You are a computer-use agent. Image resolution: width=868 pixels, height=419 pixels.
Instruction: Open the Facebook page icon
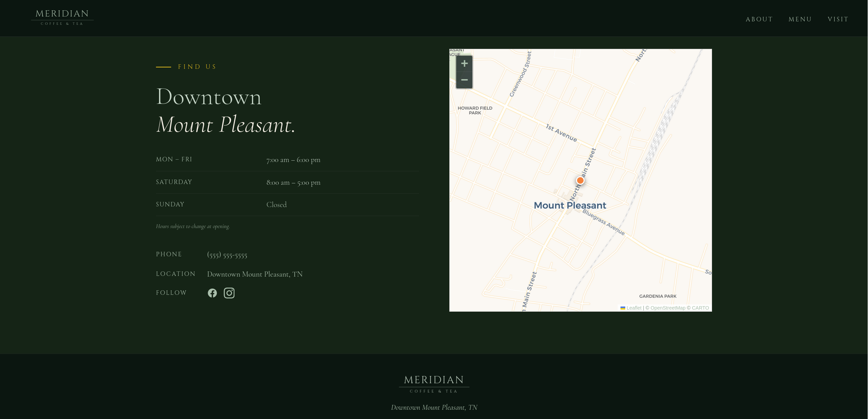click(x=212, y=293)
